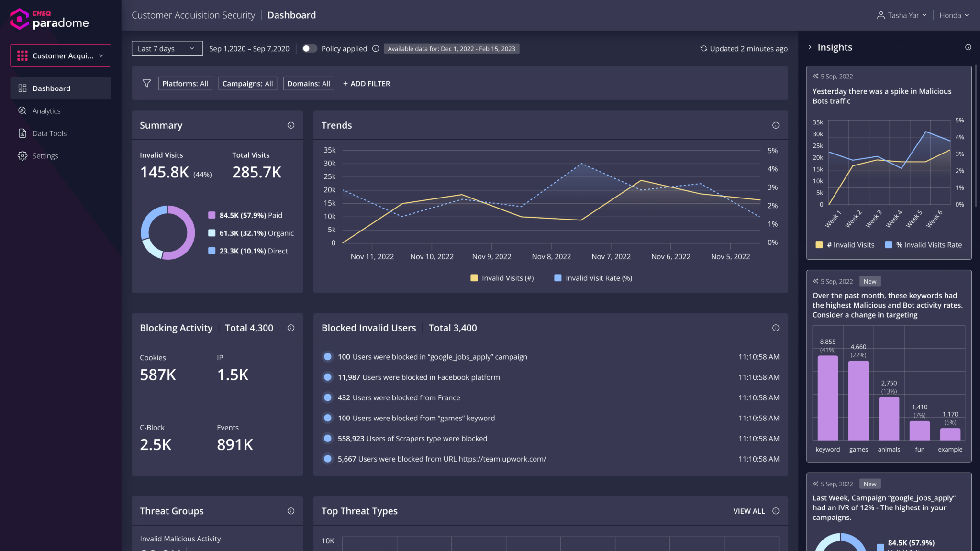
Task: Toggle the Invalid Visits (#) legend series
Action: 502,278
